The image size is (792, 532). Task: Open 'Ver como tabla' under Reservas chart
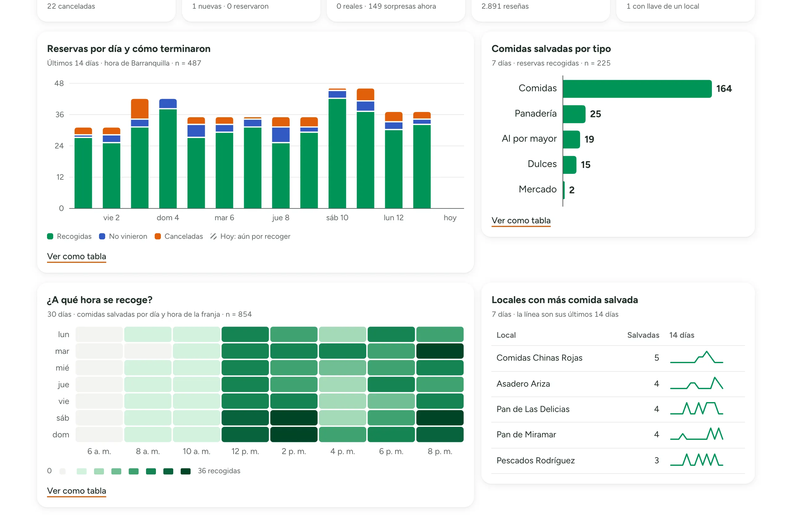pos(76,256)
